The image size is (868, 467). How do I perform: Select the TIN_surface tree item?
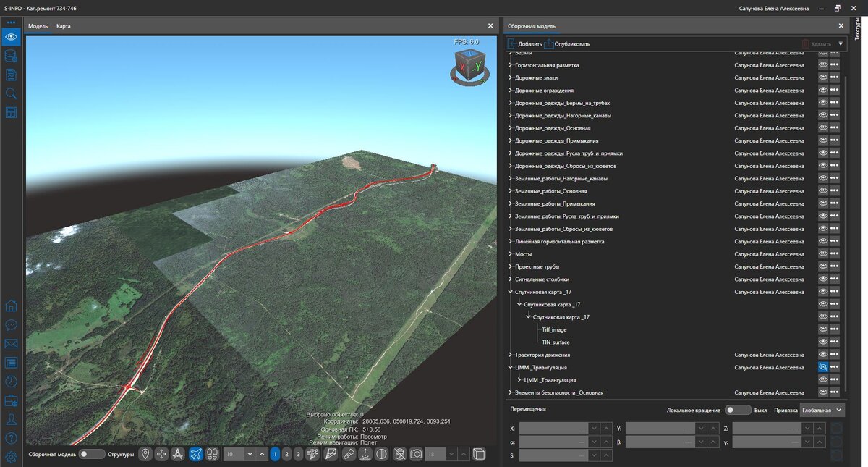[x=556, y=342]
